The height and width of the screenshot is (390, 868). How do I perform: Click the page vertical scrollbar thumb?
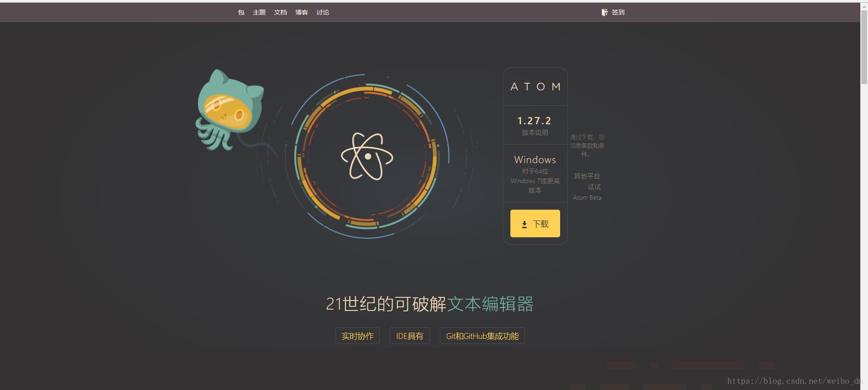click(864, 47)
